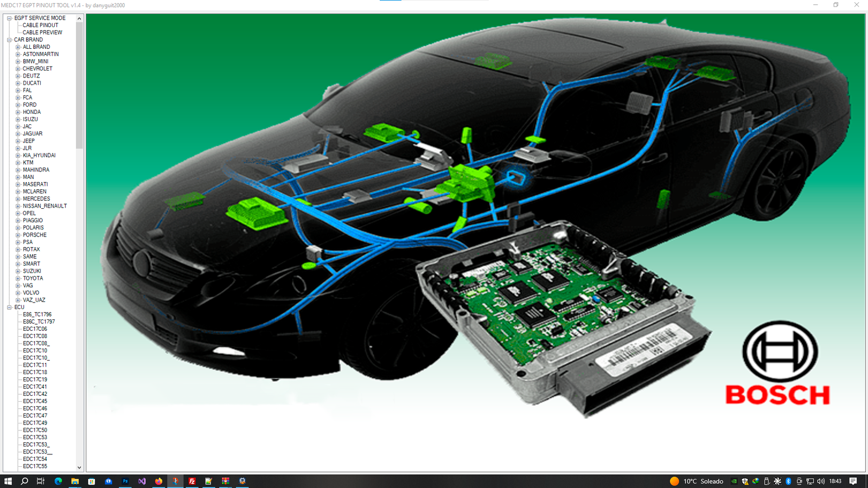
Task: Click the tree scrollbar down arrow
Action: [x=79, y=467]
